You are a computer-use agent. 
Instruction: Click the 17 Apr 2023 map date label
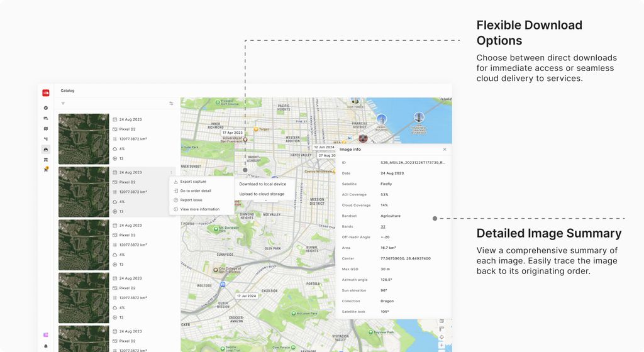click(x=233, y=133)
